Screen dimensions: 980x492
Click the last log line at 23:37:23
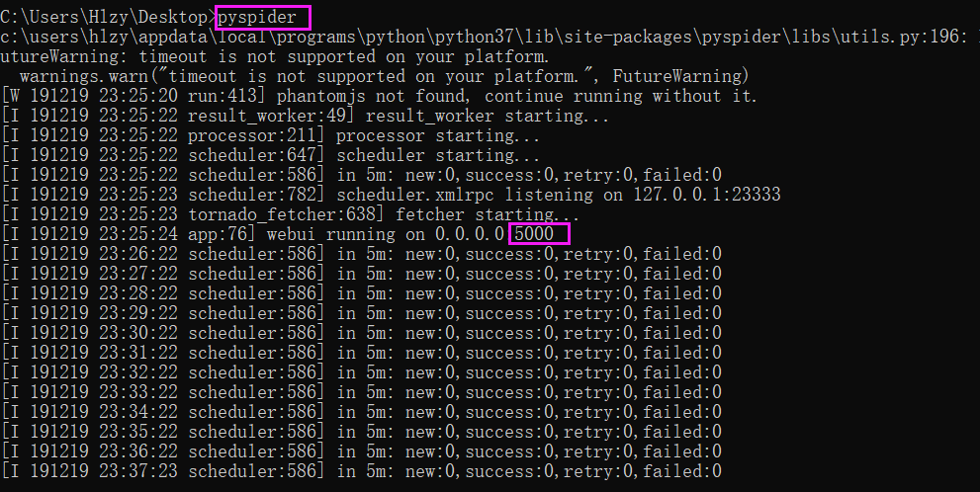362,471
